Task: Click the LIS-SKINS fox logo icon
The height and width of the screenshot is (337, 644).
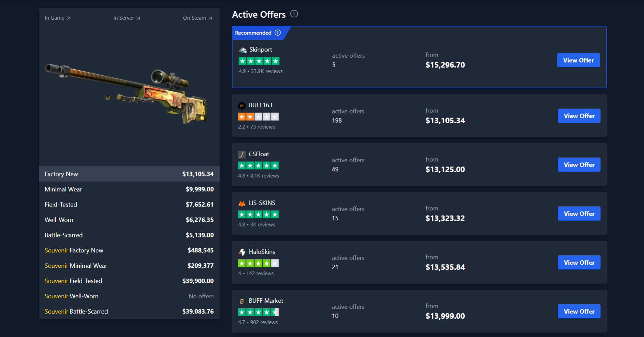Action: coord(242,203)
